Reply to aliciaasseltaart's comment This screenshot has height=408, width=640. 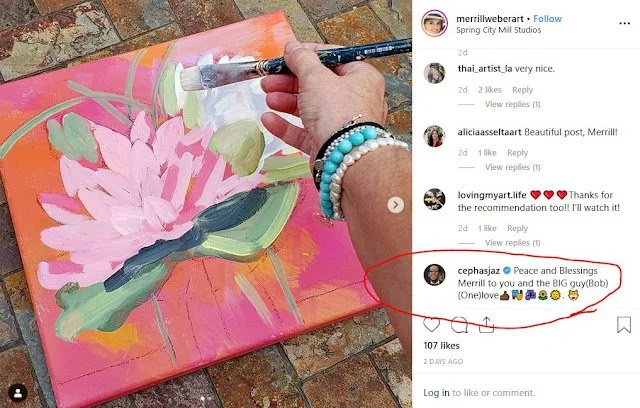518,153
